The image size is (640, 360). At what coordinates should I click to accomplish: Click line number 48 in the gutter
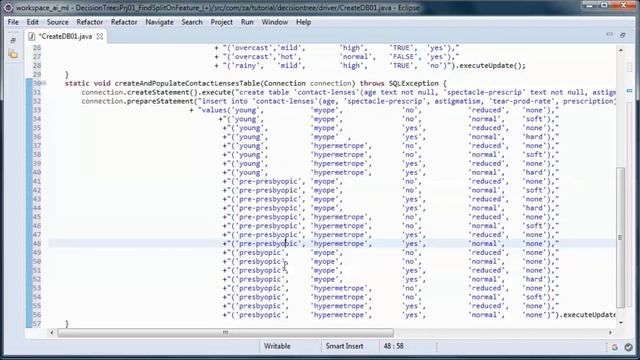37,244
